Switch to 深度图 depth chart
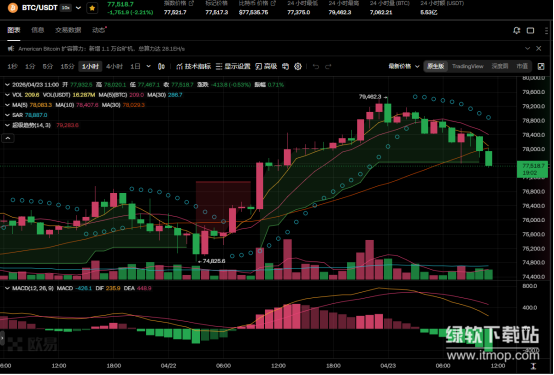This screenshot has height=375, width=554. click(x=500, y=66)
